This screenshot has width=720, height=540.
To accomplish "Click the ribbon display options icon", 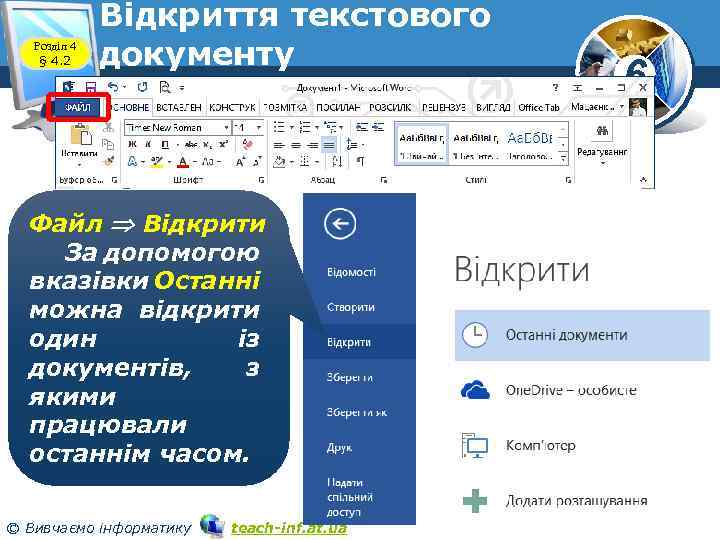I will point(577,87).
